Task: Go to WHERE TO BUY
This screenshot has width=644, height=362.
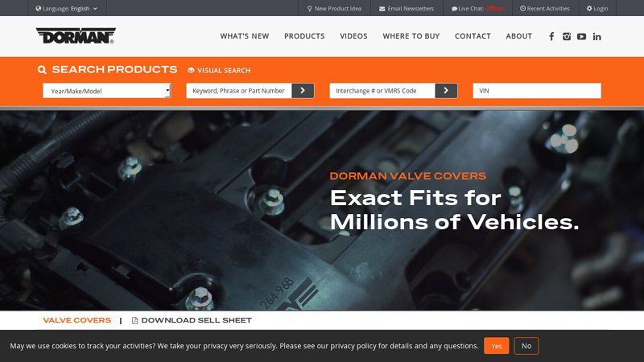Action: tap(411, 36)
